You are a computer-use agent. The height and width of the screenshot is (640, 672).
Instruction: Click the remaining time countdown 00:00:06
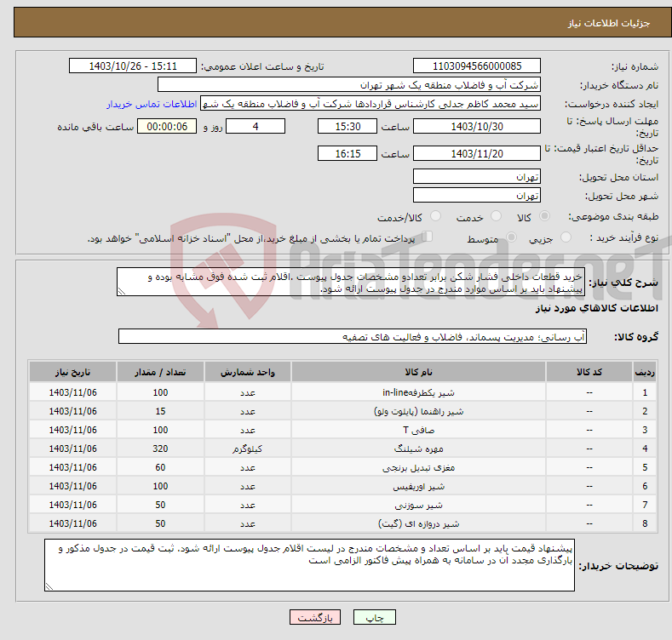coord(167,126)
